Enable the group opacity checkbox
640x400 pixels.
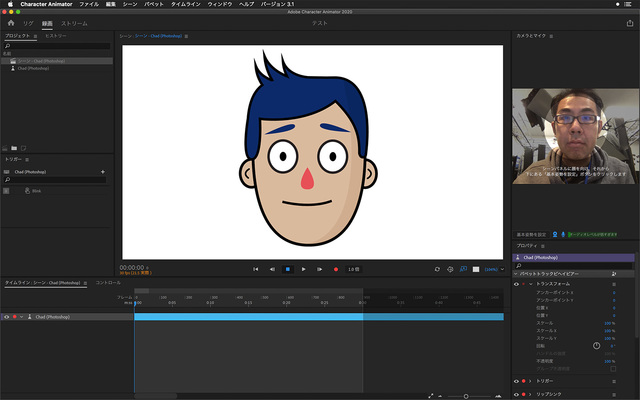611,368
